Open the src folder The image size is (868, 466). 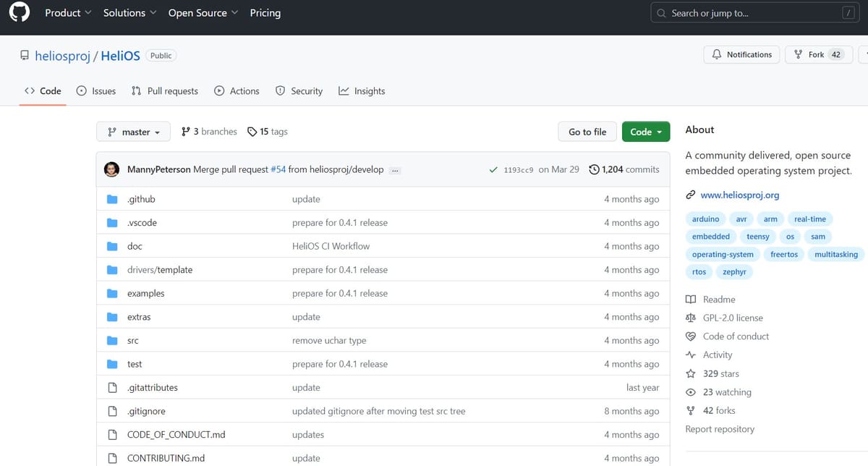(x=132, y=340)
